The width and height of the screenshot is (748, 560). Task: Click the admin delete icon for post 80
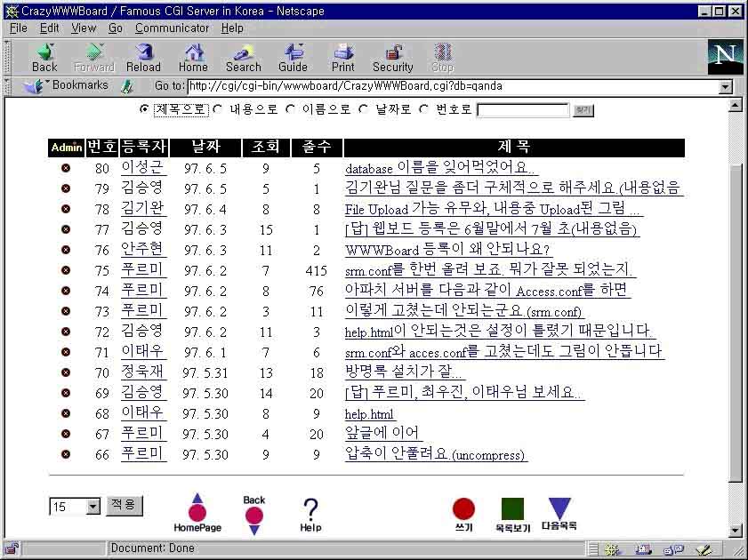(x=66, y=168)
